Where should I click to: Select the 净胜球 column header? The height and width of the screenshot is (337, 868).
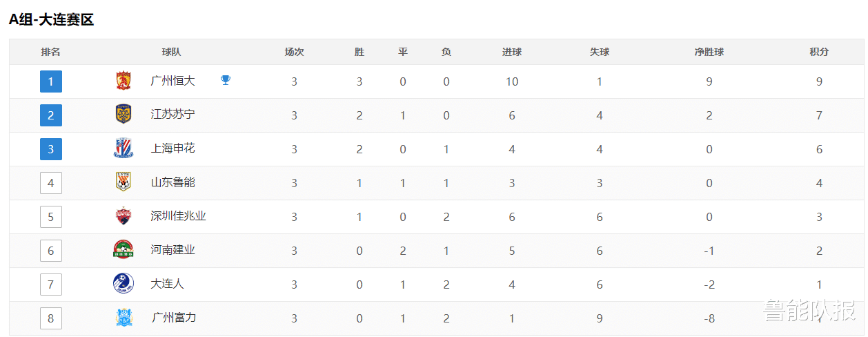point(709,52)
